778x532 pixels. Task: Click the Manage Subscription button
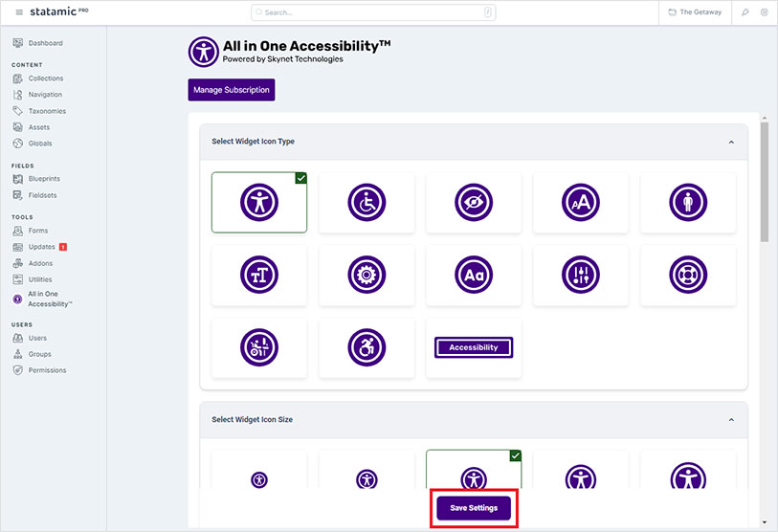pos(232,90)
